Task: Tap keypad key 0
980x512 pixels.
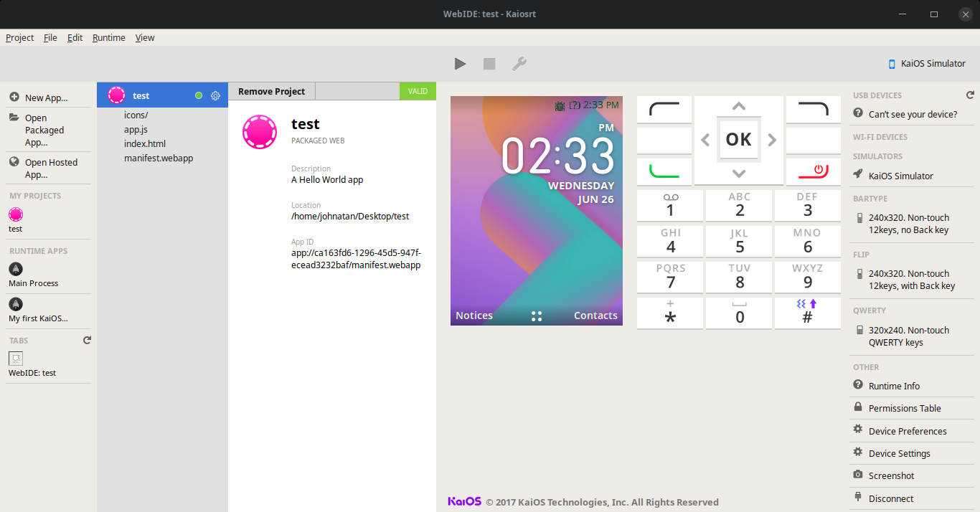Action: click(739, 313)
